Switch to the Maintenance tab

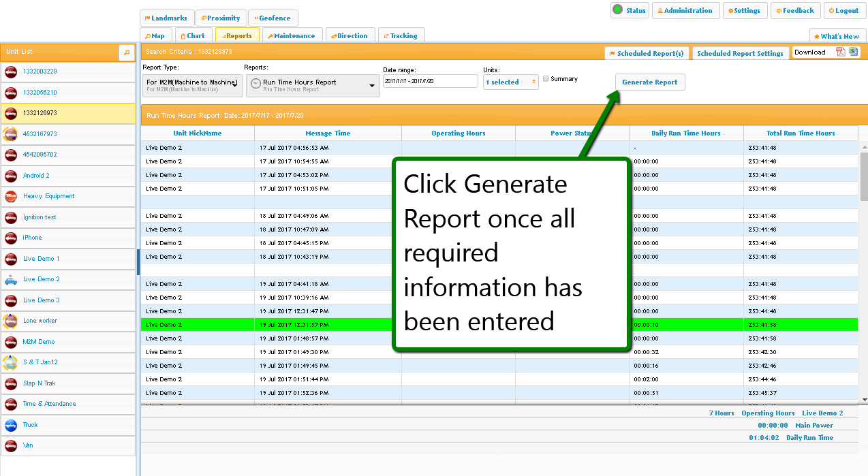(291, 36)
